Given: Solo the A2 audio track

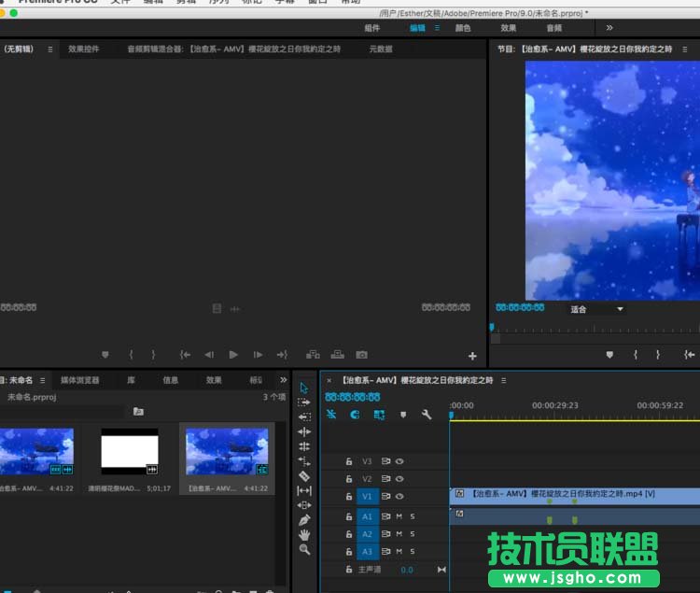Looking at the screenshot, I should pos(413,534).
